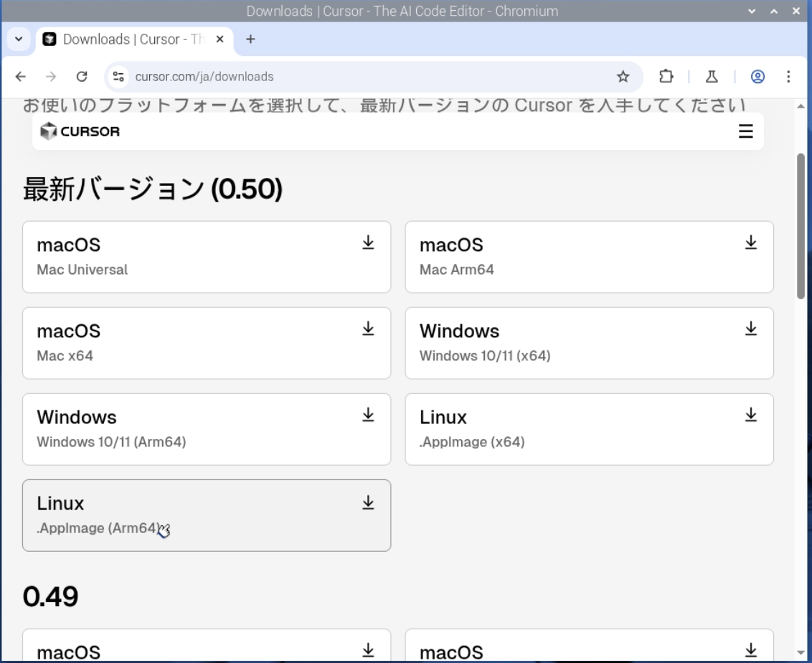Open the profile avatar icon
Screen dimensions: 812x663
point(757,77)
